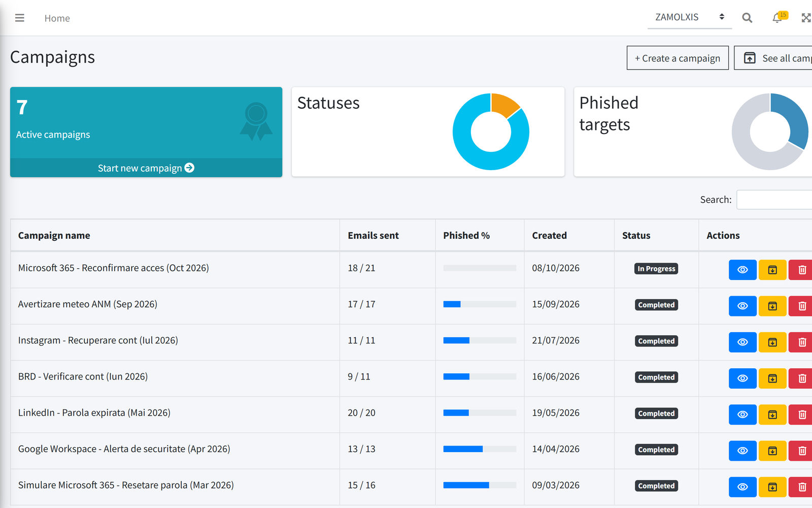Archive the Avertizare meteo ANM campaign
This screenshot has height=508, width=812.
(x=772, y=306)
